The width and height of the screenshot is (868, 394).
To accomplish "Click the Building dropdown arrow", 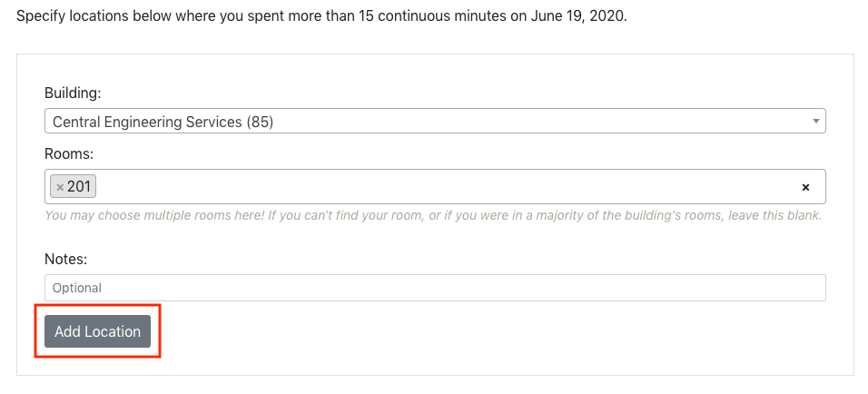I will pyautogui.click(x=815, y=121).
